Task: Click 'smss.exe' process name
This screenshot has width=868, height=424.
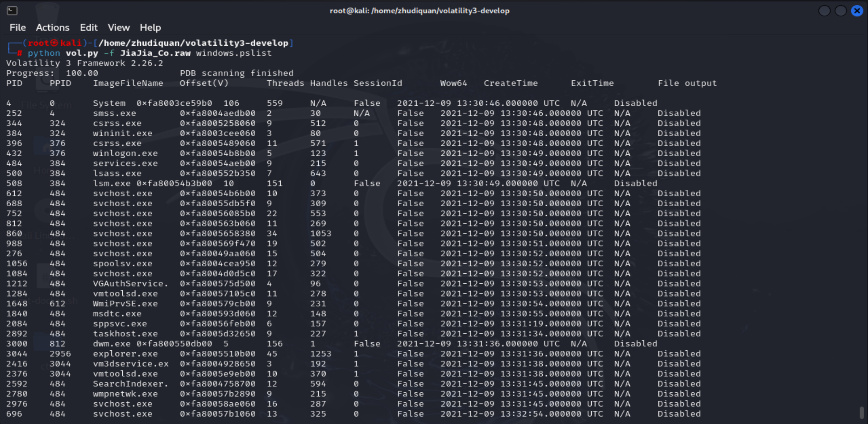Action: coord(114,113)
